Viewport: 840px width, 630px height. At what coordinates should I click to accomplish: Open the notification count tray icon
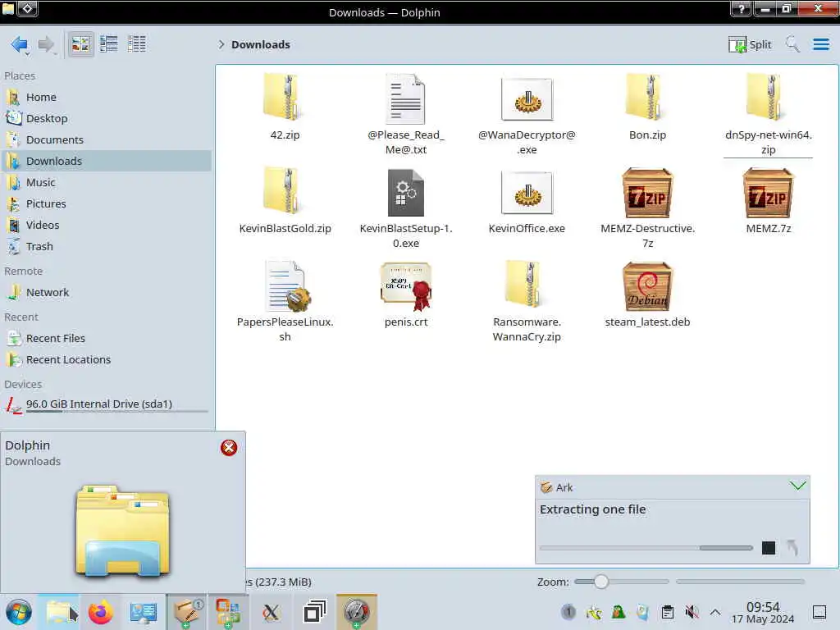(568, 612)
